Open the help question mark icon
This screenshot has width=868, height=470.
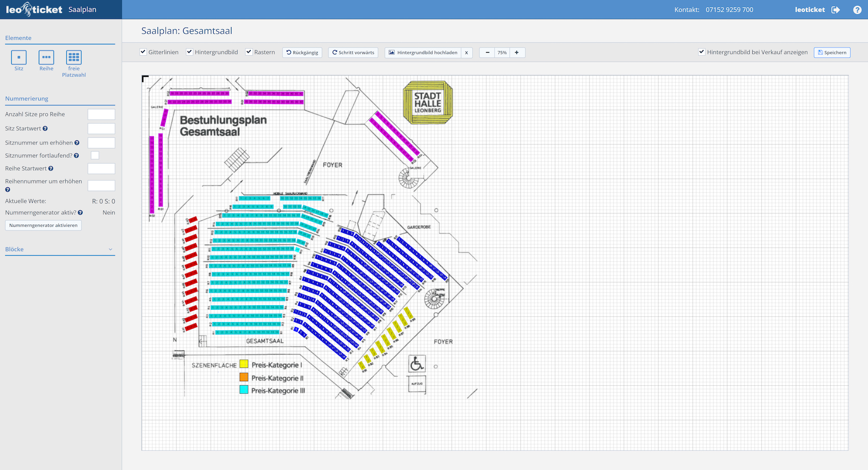[857, 10]
